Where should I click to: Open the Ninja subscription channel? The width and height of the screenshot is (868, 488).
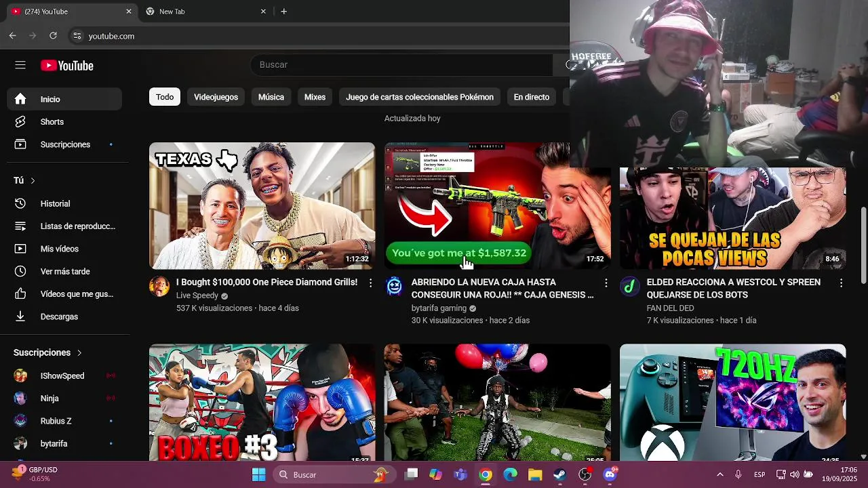pyautogui.click(x=65, y=399)
